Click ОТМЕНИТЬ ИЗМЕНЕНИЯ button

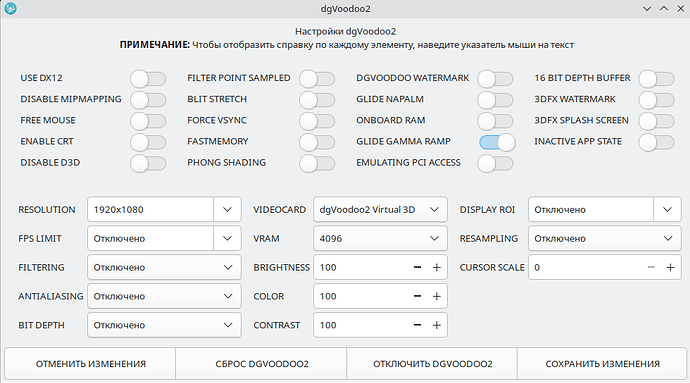point(90,364)
